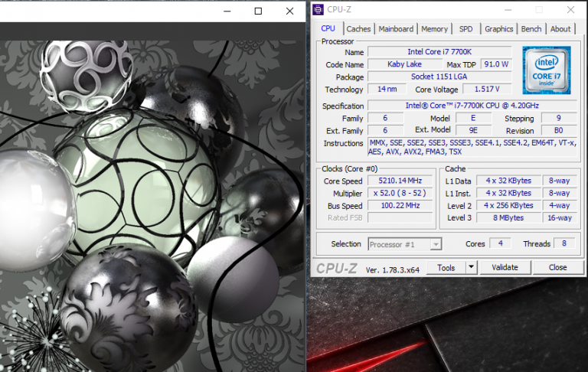588x372 pixels.
Task: Select the CPU tab
Action: 328,28
